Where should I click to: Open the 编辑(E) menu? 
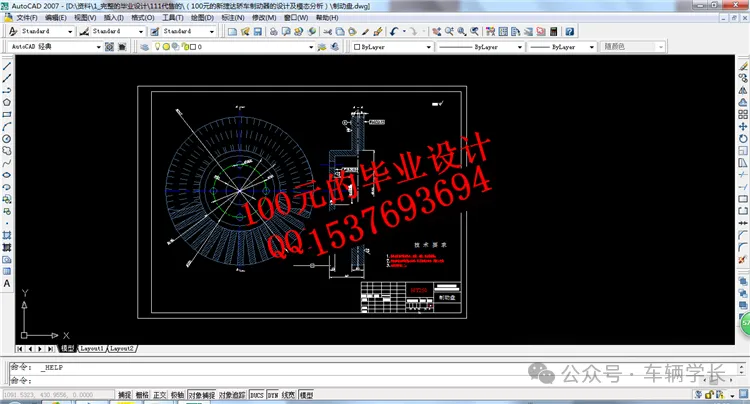pos(55,18)
